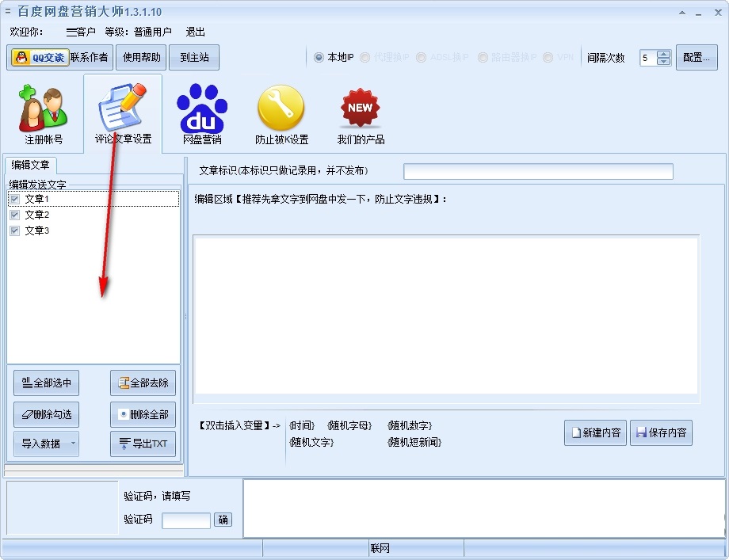
Task: Click inside the 验证码 input field
Action: 185,520
